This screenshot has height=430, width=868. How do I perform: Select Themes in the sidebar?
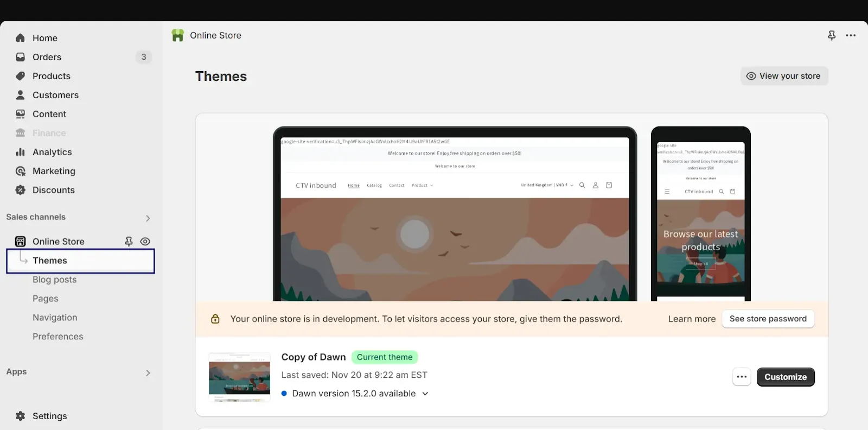click(80, 261)
